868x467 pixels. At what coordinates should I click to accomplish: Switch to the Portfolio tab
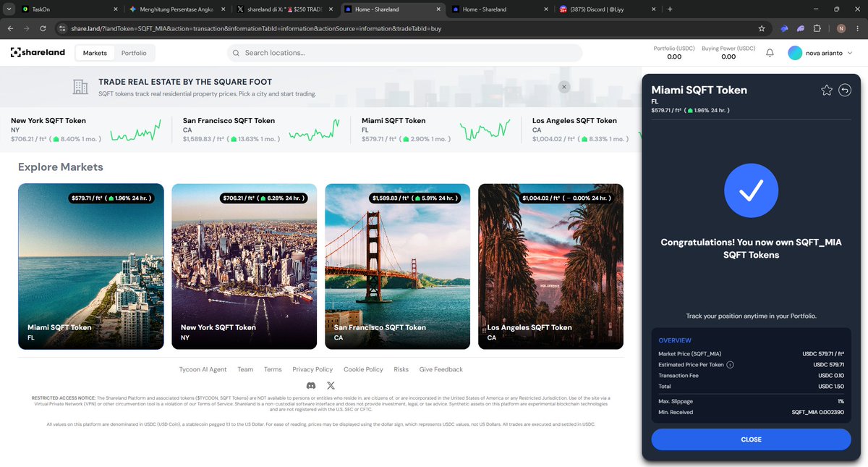pyautogui.click(x=134, y=53)
